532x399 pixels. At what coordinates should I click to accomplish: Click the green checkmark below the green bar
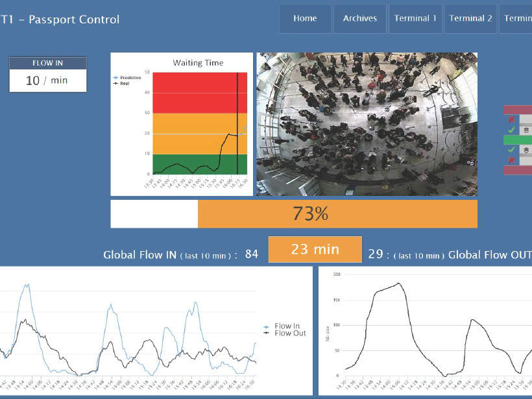click(511, 150)
